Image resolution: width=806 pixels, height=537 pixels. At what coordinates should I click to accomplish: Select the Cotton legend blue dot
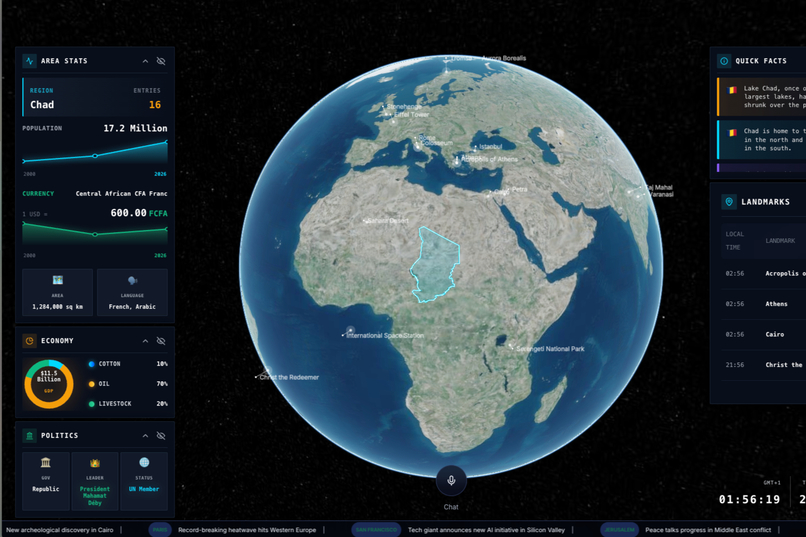pos(91,364)
